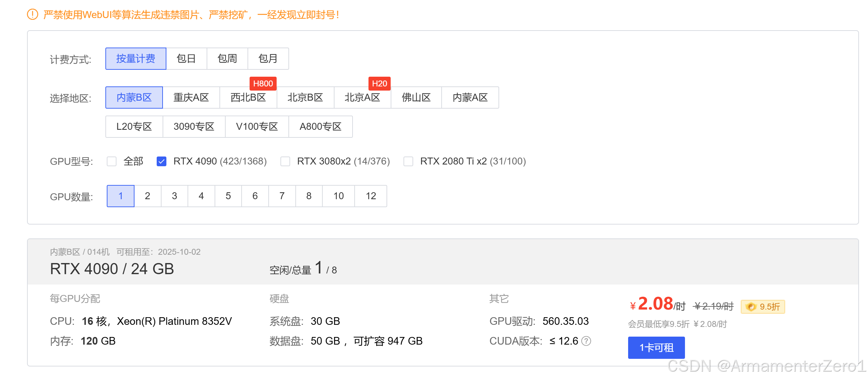Choose the 佛山区 region
The image size is (868, 380).
(416, 98)
